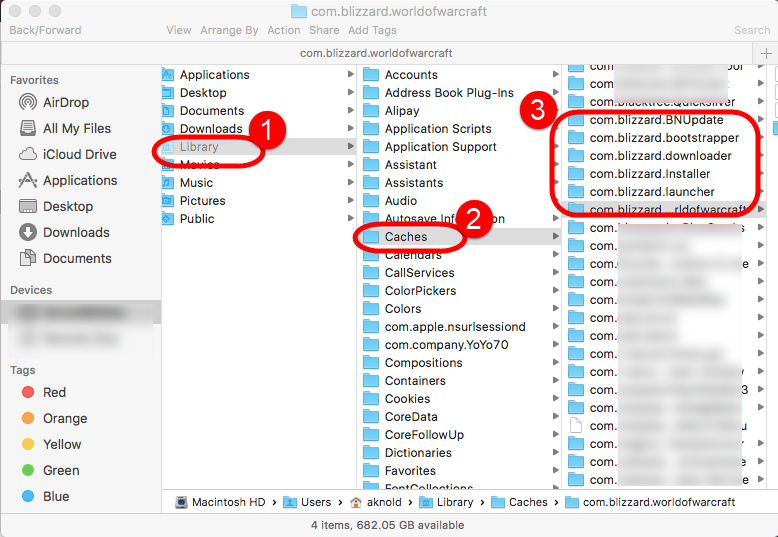Select the com.company.YoYo70 folder

point(460,344)
